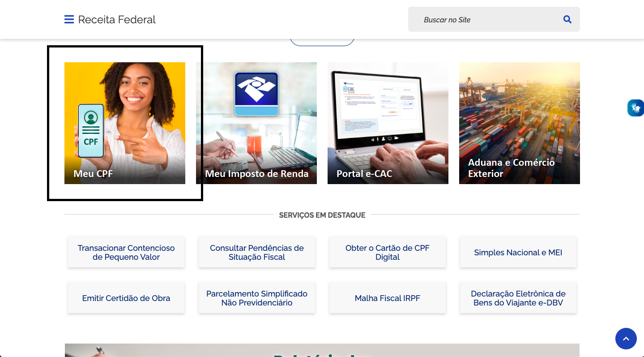
Task: Select Emitir Certidão de Obra
Action: click(126, 298)
